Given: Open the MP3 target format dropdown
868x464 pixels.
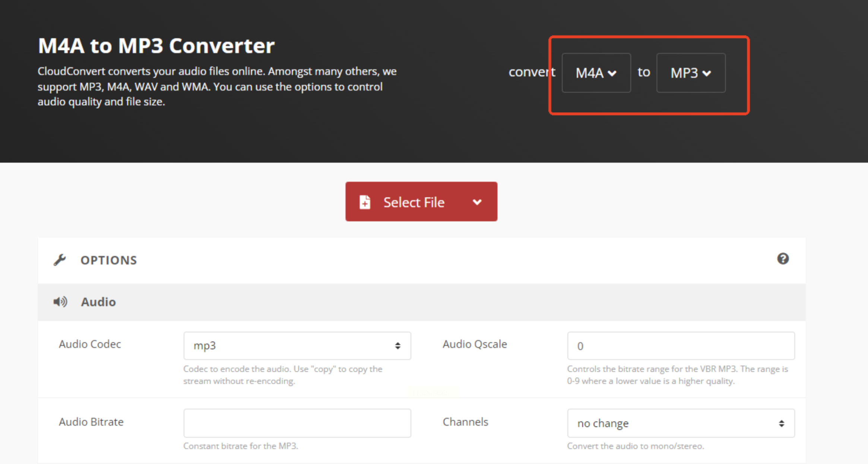Looking at the screenshot, I should 691,73.
